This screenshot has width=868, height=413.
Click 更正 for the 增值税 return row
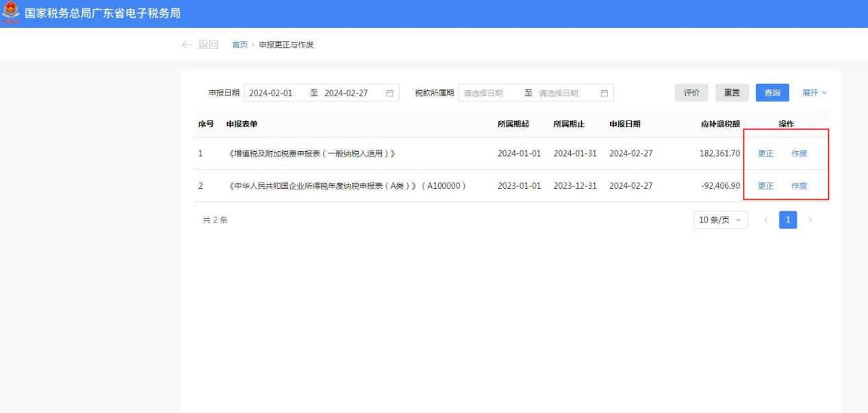click(765, 153)
